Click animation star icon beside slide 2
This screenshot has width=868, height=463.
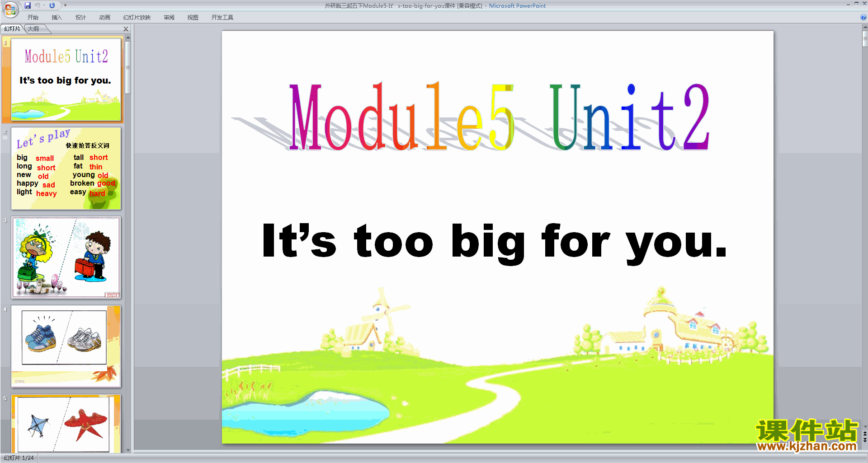click(5, 138)
